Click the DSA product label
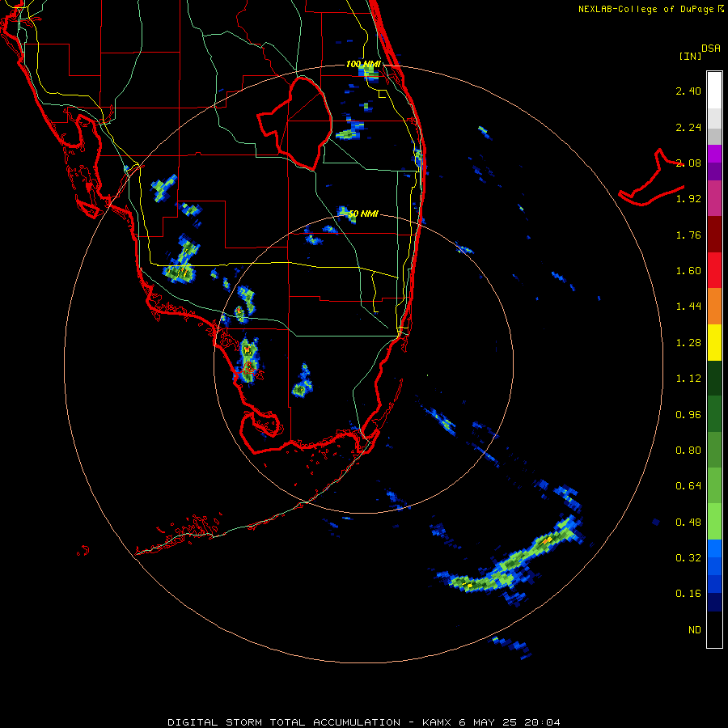 tap(711, 49)
